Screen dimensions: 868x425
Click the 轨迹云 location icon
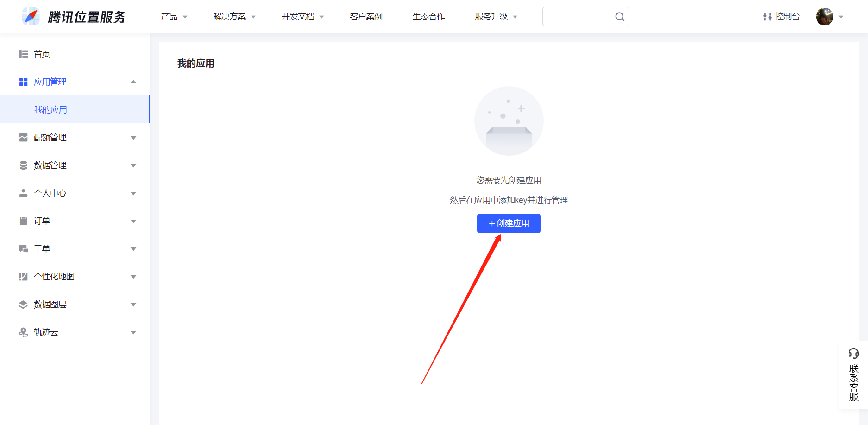coord(24,332)
